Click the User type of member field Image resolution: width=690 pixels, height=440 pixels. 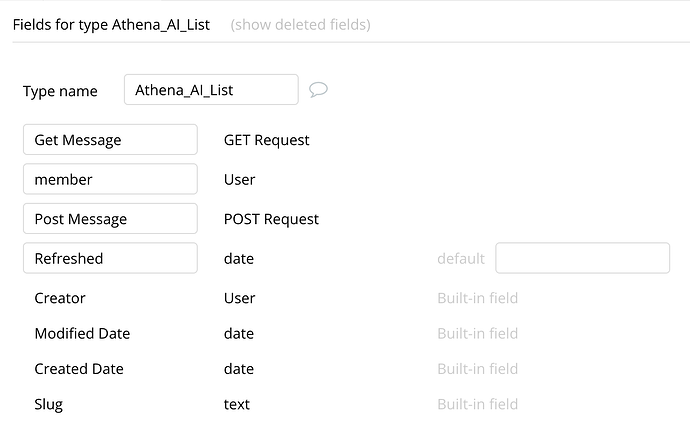(x=240, y=180)
